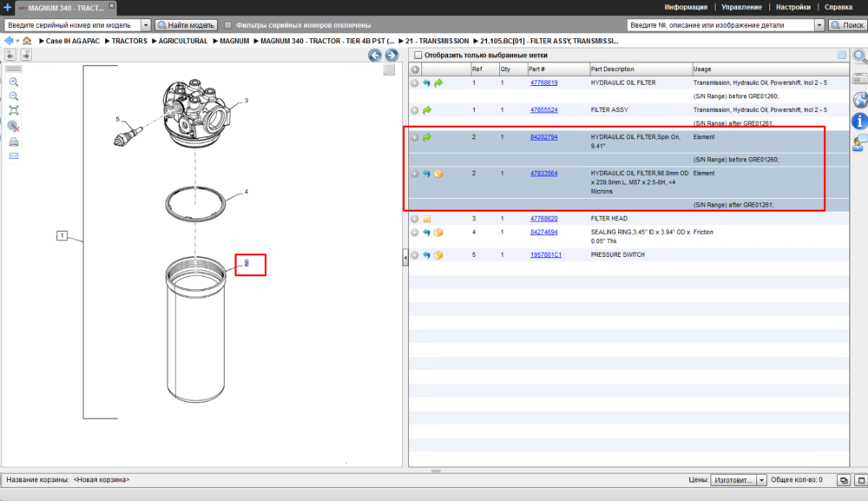Click small square button at diagram top-right

(x=389, y=69)
